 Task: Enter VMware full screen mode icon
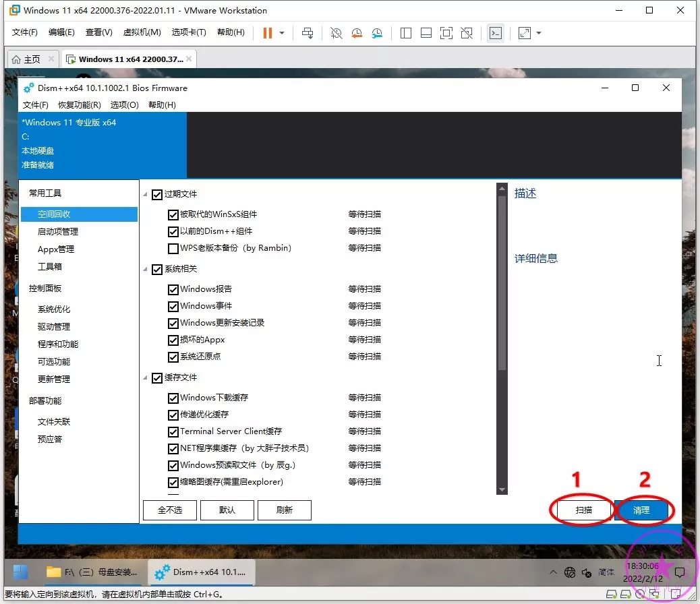click(446, 33)
